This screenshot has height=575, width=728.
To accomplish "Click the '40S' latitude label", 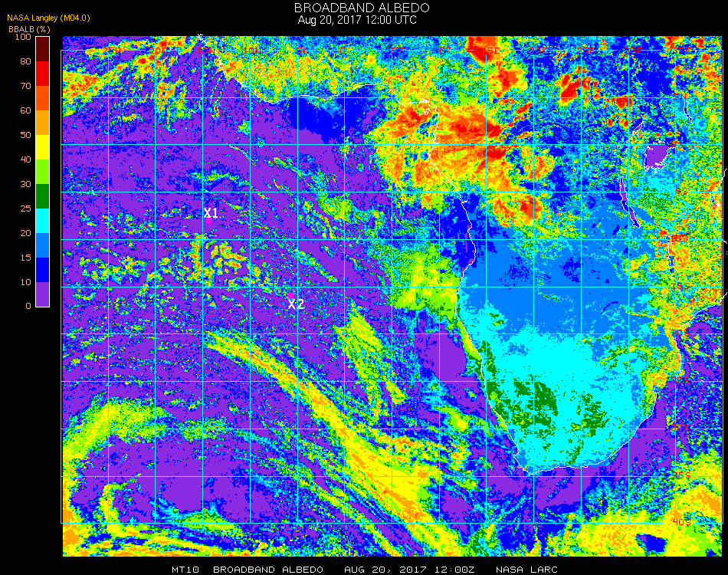I will click(681, 523).
